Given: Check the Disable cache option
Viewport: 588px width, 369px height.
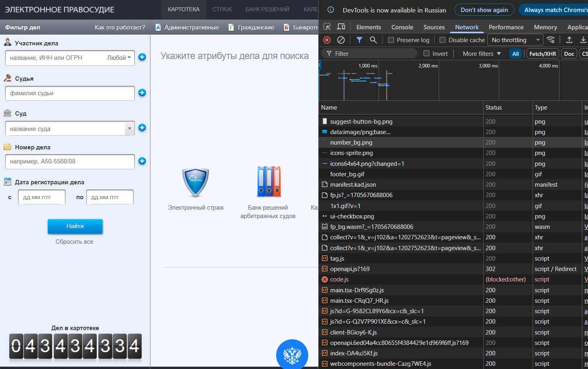Looking at the screenshot, I should [443, 40].
